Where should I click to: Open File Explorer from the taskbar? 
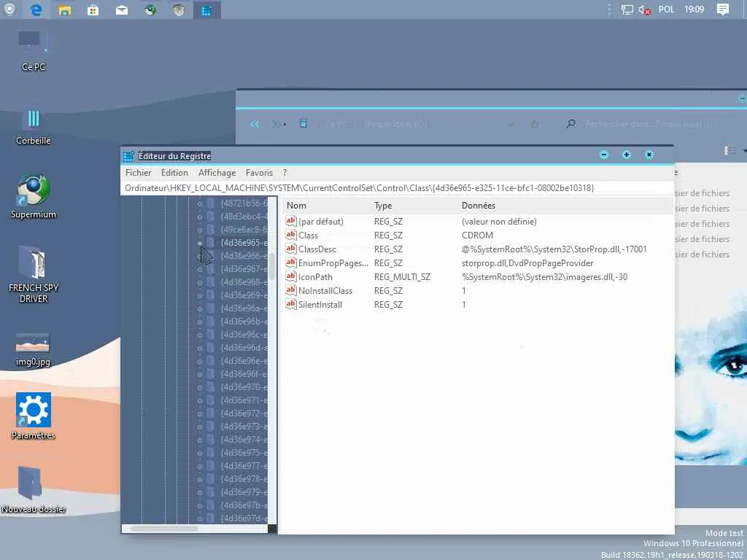click(x=65, y=10)
